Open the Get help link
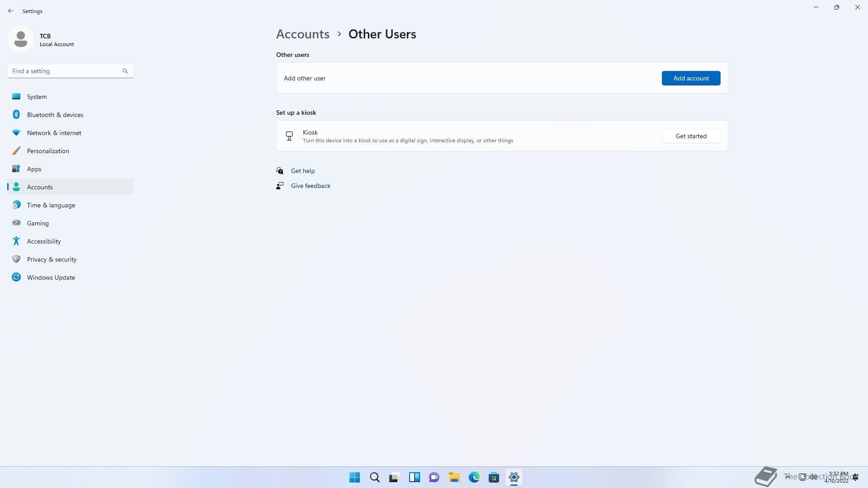Screen dimensions: 868x488 302,171
